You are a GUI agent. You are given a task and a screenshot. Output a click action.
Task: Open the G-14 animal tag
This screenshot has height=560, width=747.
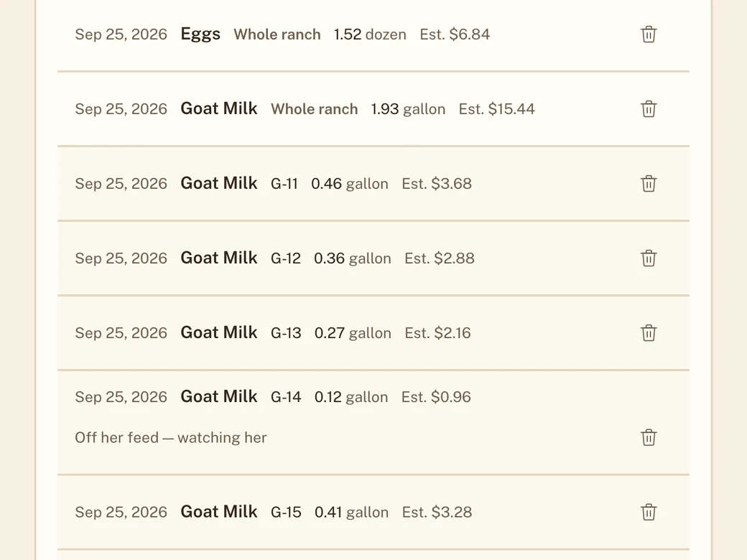click(x=286, y=396)
